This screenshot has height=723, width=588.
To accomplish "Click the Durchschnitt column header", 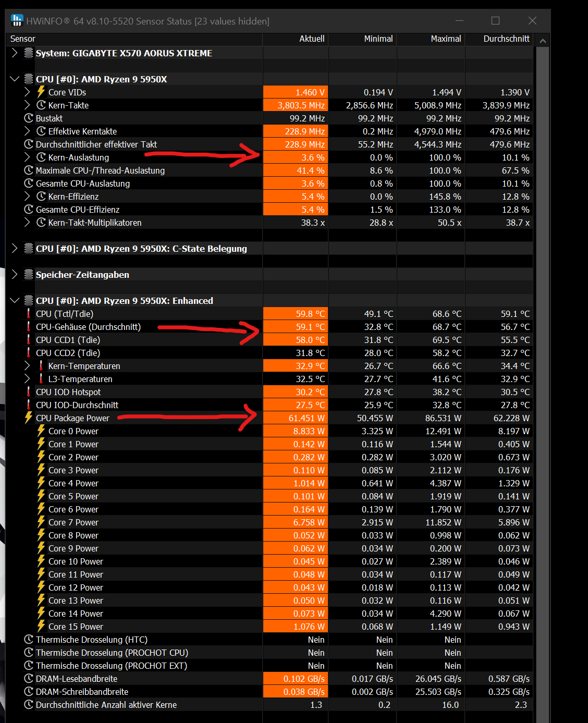I will [499, 39].
